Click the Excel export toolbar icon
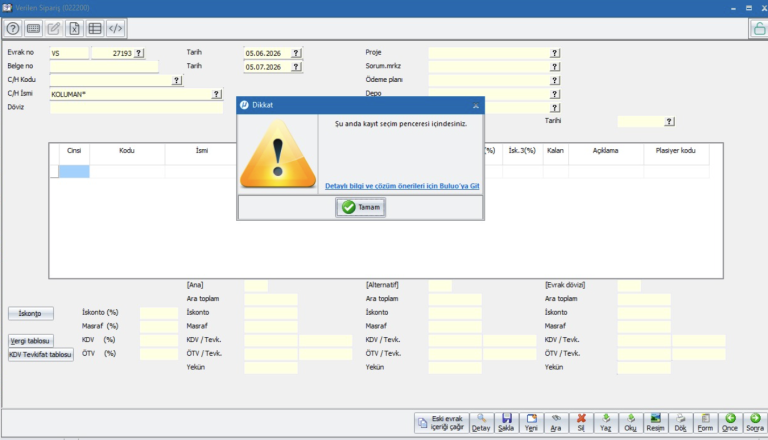The width and height of the screenshot is (768, 440). 74,28
